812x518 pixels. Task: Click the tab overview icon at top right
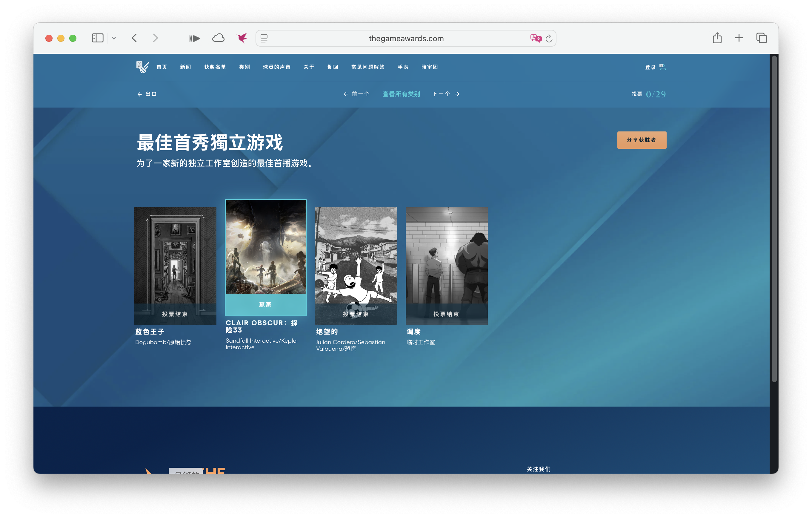[761, 38]
